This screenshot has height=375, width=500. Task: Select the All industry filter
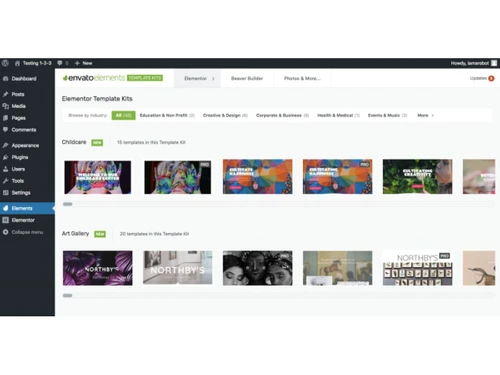(x=123, y=115)
